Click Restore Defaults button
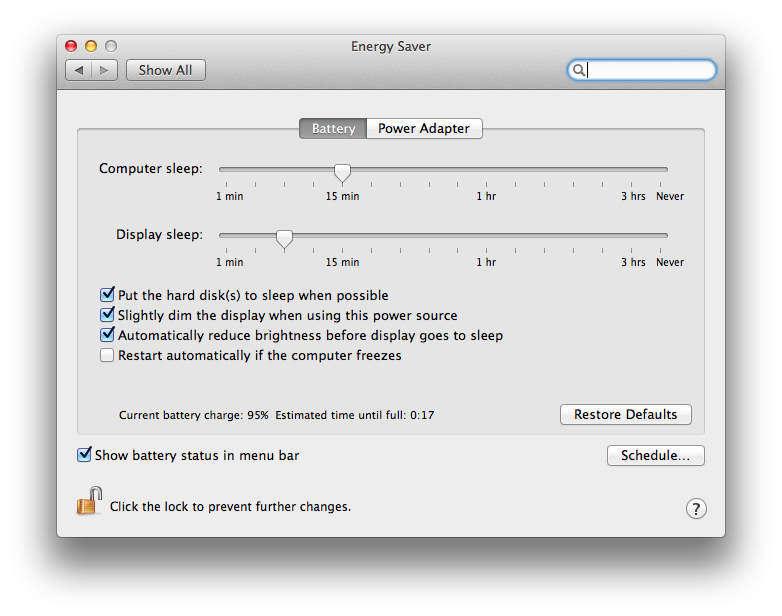782x616 pixels. click(x=625, y=414)
